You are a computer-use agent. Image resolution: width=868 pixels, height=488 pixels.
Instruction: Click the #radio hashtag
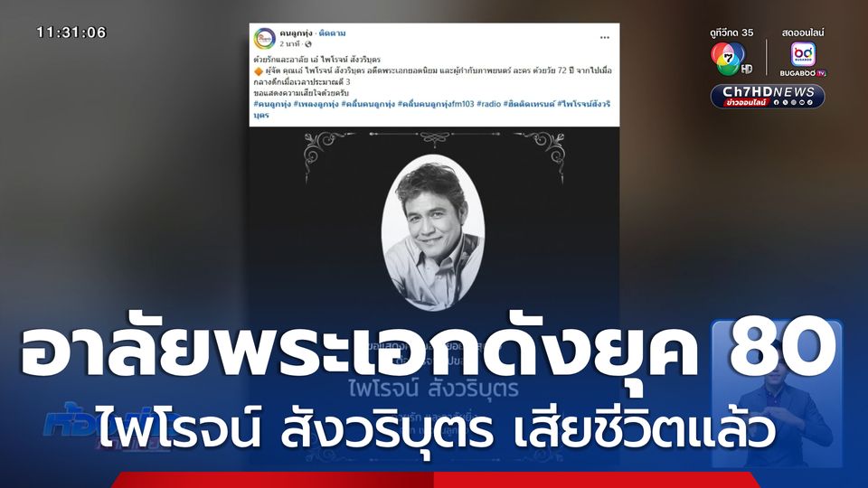click(489, 104)
